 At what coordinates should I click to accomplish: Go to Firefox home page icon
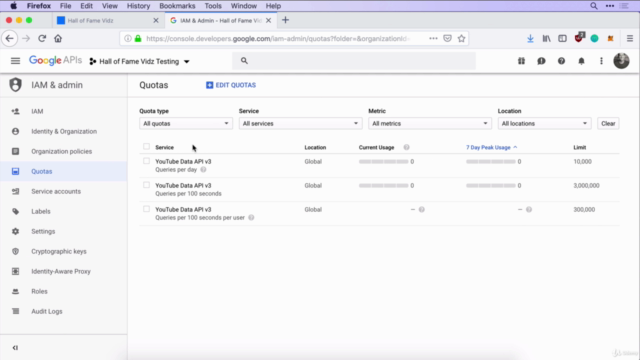tap(58, 38)
